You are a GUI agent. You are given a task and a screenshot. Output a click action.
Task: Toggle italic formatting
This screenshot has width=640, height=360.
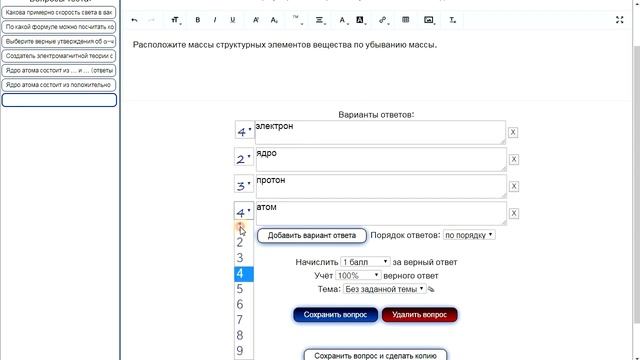click(x=215, y=20)
